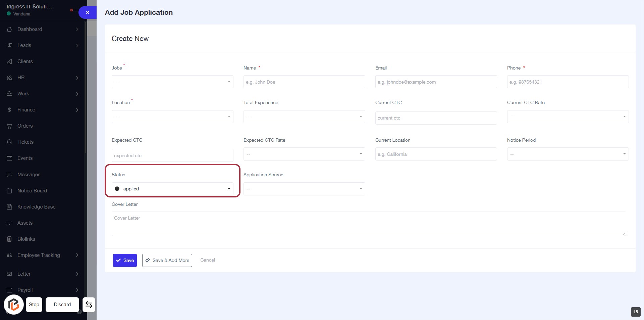This screenshot has width=644, height=320.
Task: Close the panel with the blue X button
Action: (88, 12)
